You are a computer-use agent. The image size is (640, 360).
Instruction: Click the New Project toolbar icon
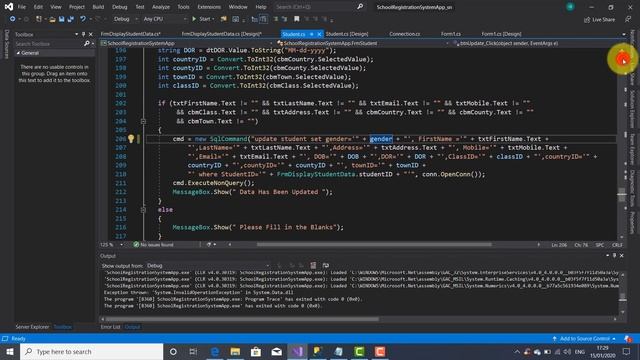39,19
